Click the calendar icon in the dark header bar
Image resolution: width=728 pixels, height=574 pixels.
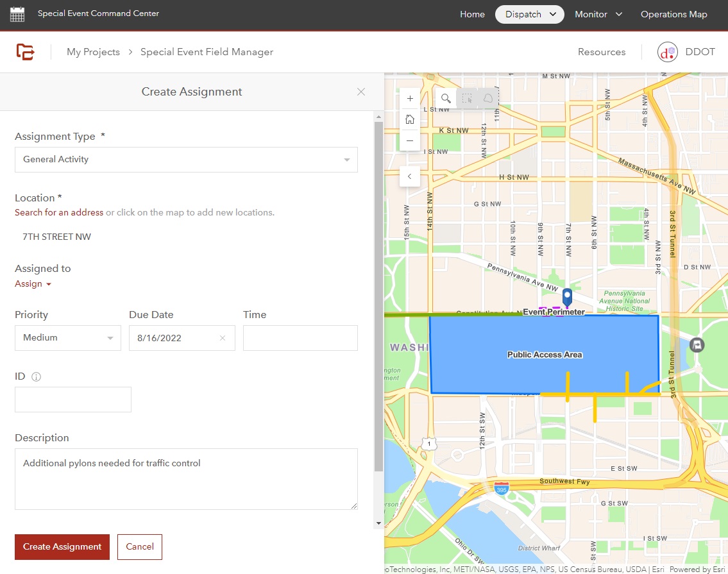click(x=17, y=13)
